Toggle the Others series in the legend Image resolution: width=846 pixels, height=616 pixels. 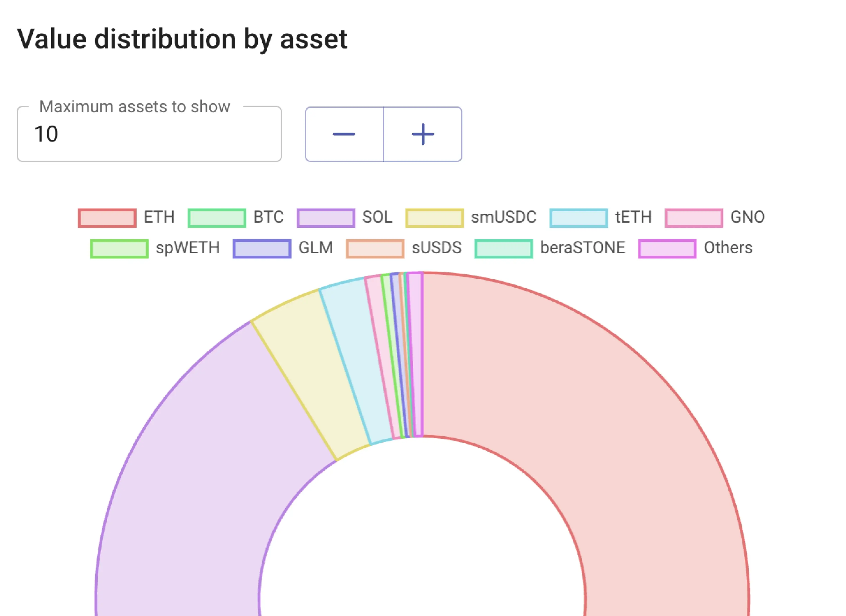coord(667,248)
